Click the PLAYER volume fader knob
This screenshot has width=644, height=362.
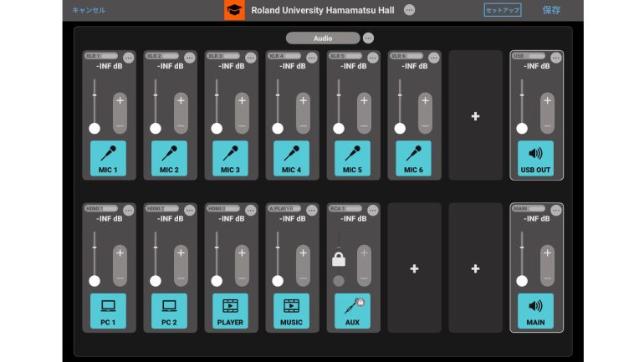217,281
